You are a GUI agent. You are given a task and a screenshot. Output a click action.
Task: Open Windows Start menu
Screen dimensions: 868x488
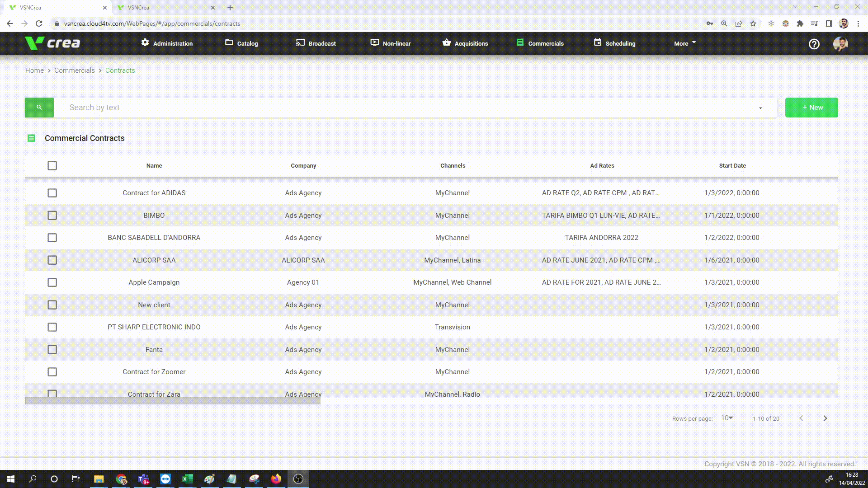(x=11, y=479)
